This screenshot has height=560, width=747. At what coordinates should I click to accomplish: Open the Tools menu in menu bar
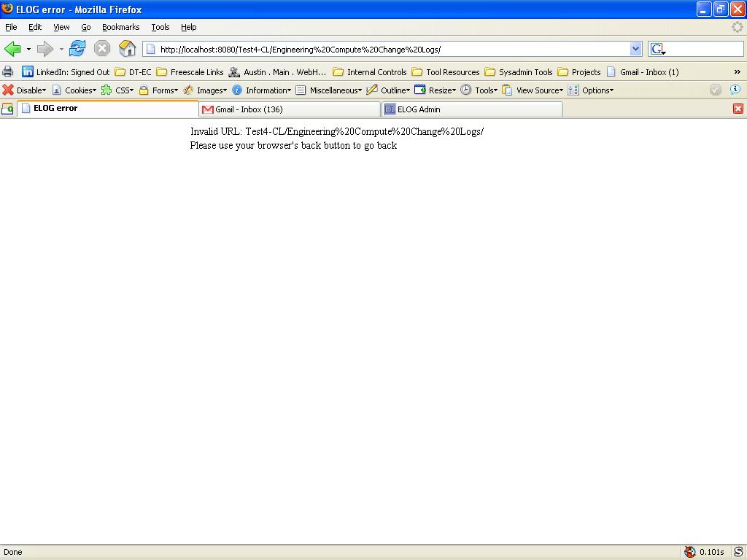(160, 27)
